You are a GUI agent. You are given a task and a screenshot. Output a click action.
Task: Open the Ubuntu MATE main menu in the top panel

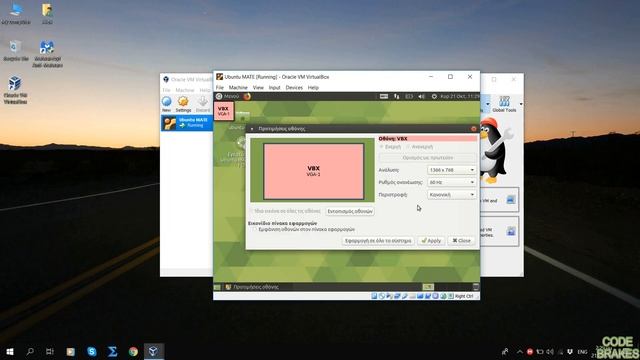click(227, 96)
